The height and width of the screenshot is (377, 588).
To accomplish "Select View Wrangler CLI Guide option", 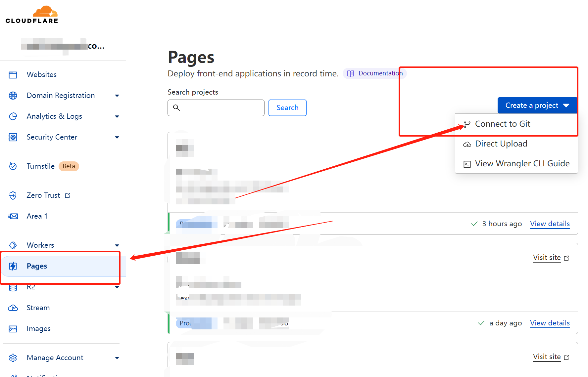I will pyautogui.click(x=516, y=164).
